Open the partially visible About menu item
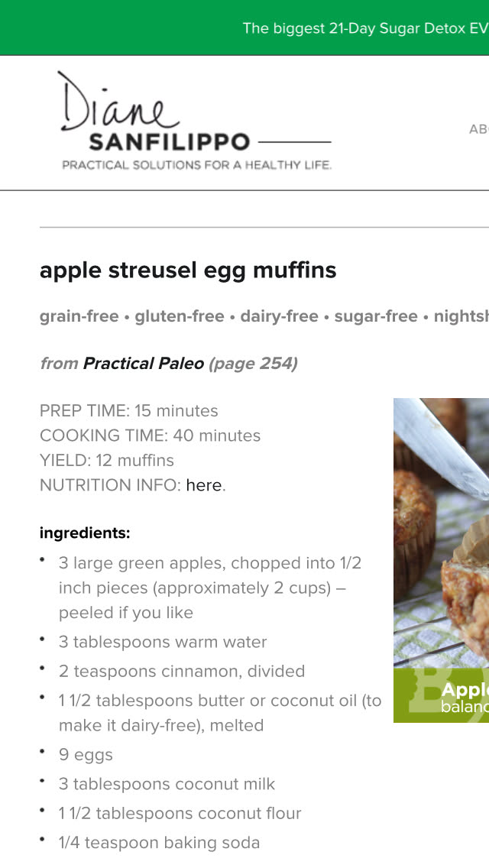 pos(479,129)
